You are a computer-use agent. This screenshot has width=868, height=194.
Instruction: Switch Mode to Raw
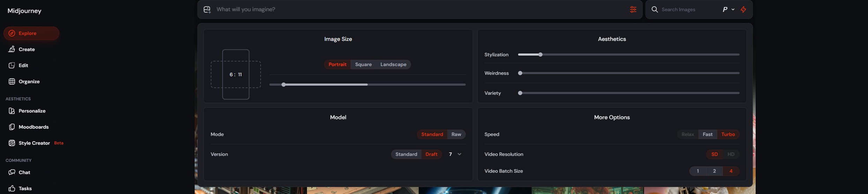click(x=456, y=134)
